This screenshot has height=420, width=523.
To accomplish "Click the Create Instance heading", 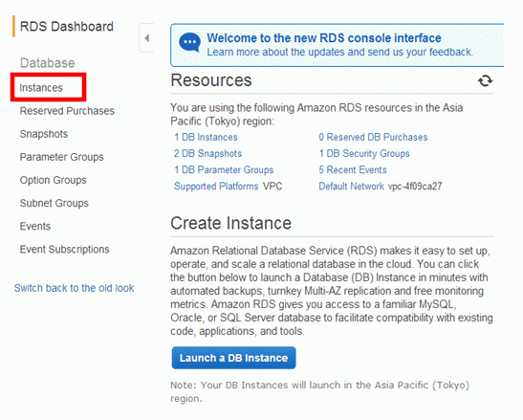I will tap(230, 223).
